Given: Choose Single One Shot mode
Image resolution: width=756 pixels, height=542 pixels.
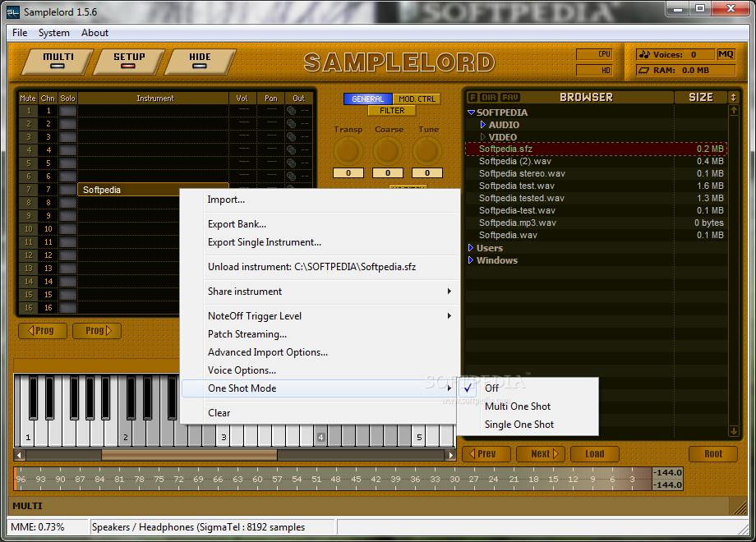Looking at the screenshot, I should point(528,425).
